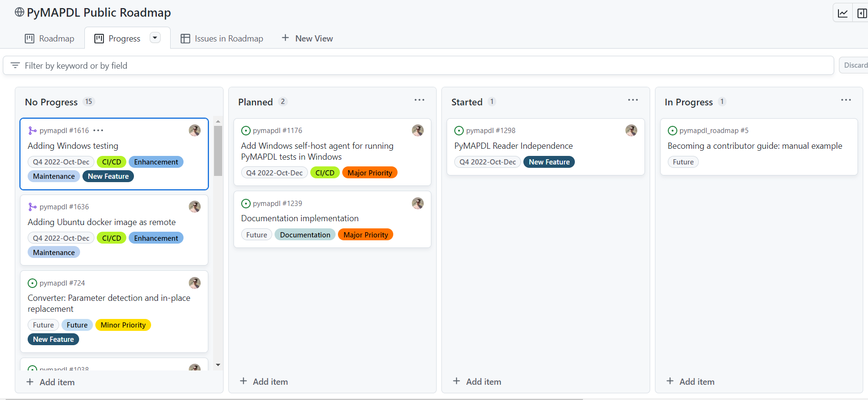Open the Progress view options dropdown
This screenshot has height=400, width=868.
(155, 38)
